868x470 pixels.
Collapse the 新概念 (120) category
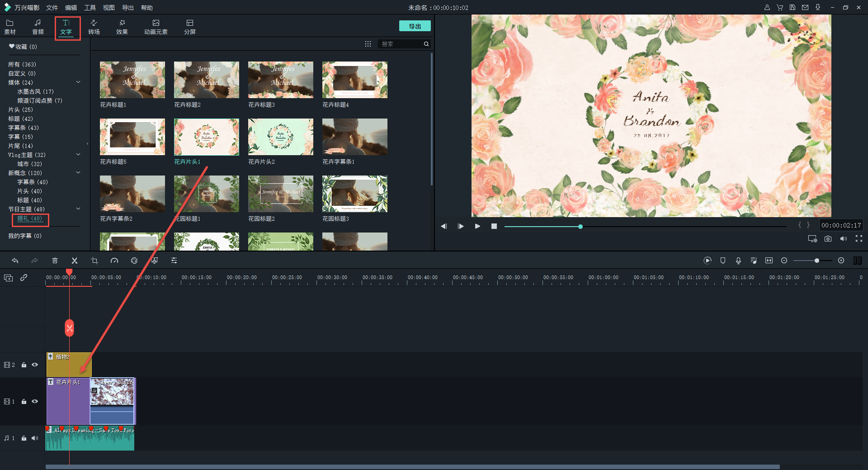(x=78, y=173)
